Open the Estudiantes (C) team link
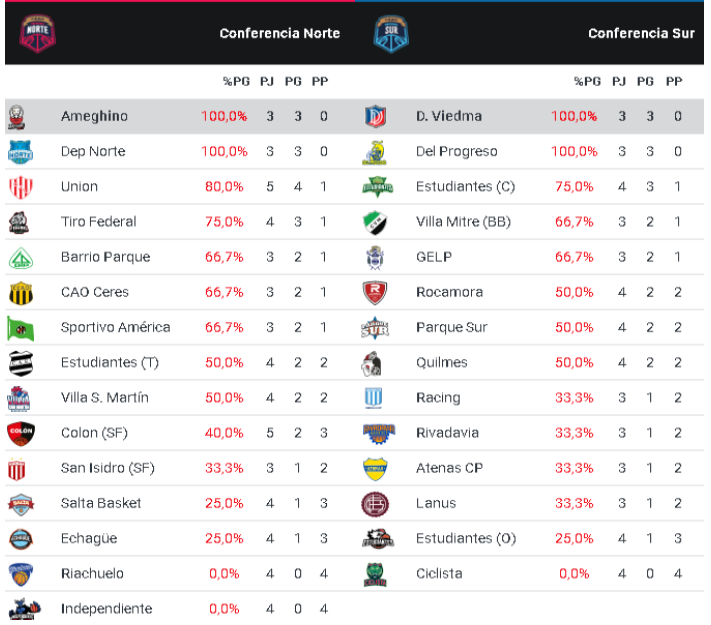 pyautogui.click(x=465, y=187)
